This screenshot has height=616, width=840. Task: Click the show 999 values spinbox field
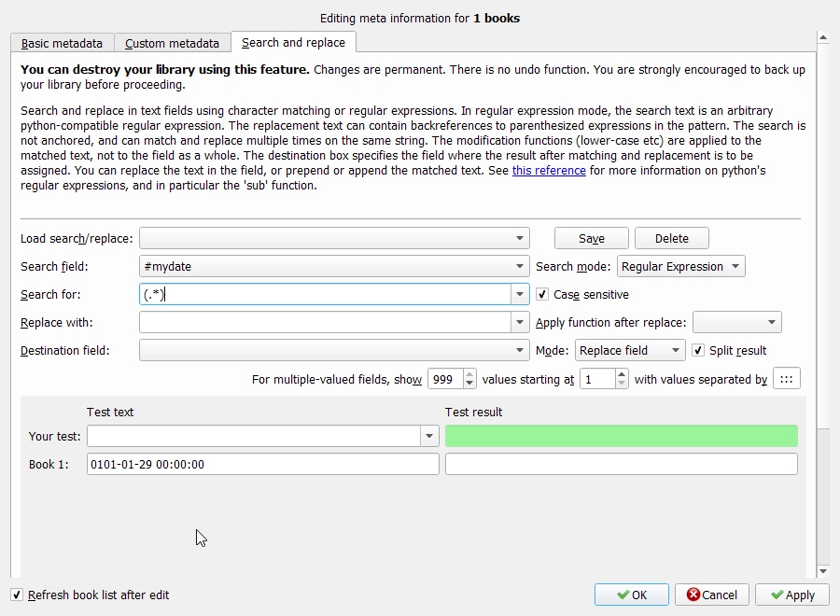[x=445, y=379]
